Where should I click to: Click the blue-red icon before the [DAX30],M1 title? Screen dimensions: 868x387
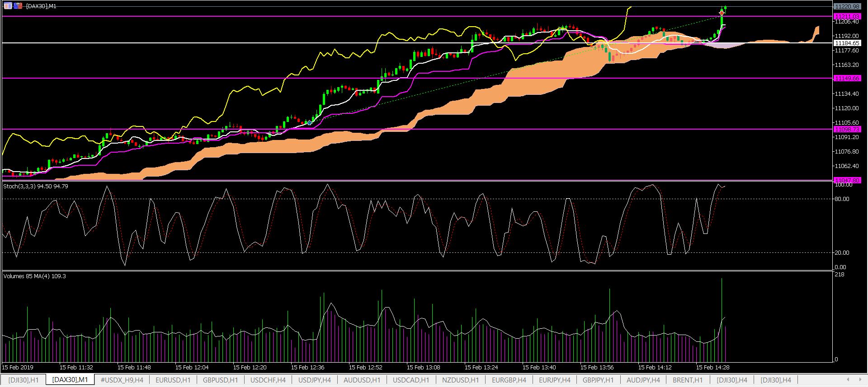click(18, 6)
